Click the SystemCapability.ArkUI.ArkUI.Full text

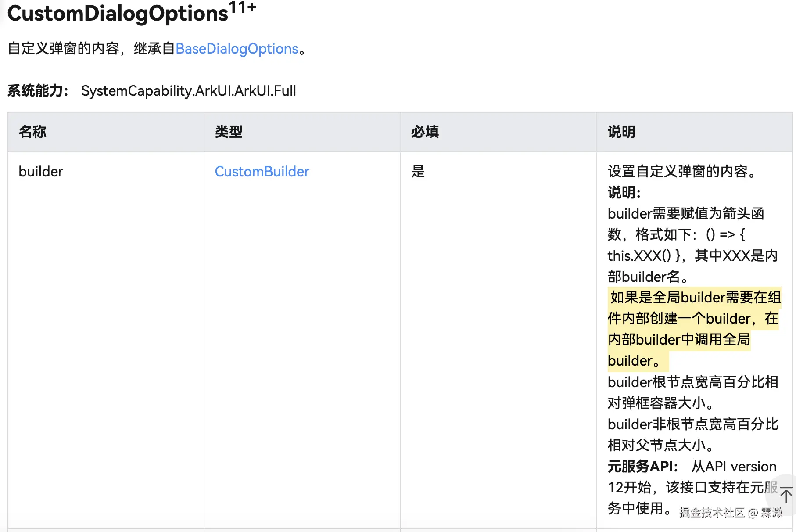(189, 91)
